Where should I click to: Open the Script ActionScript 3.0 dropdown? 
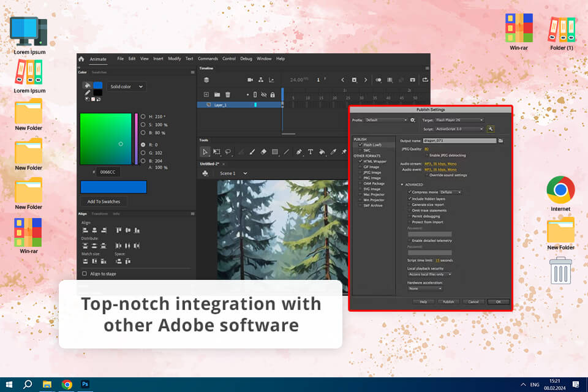pyautogui.click(x=459, y=129)
